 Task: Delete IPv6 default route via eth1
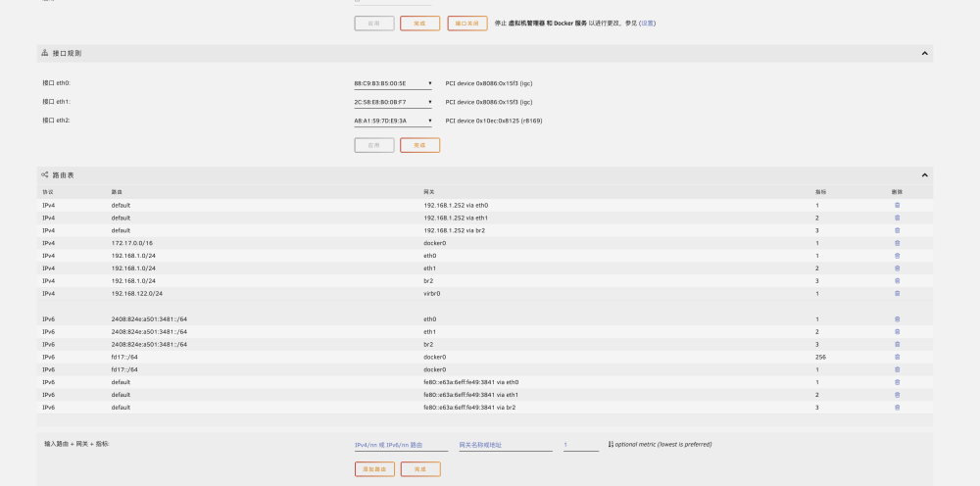pyautogui.click(x=897, y=395)
